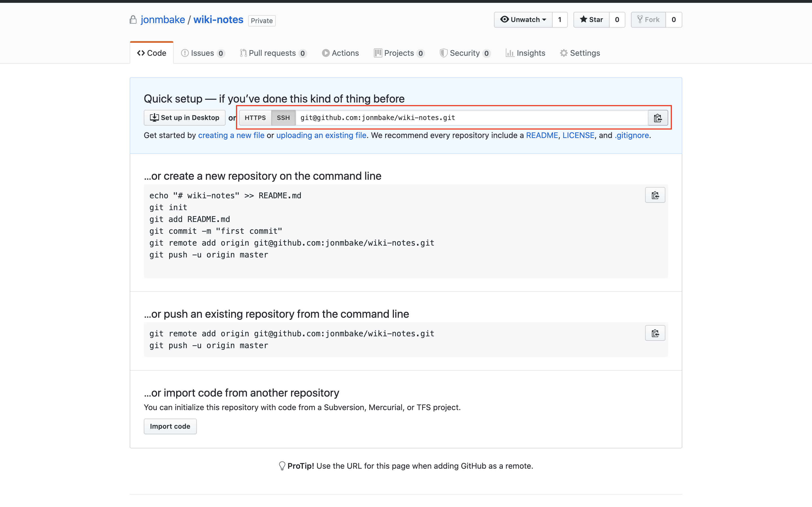The height and width of the screenshot is (507, 812).
Task: Click the Set up in Desktop button
Action: pyautogui.click(x=184, y=118)
